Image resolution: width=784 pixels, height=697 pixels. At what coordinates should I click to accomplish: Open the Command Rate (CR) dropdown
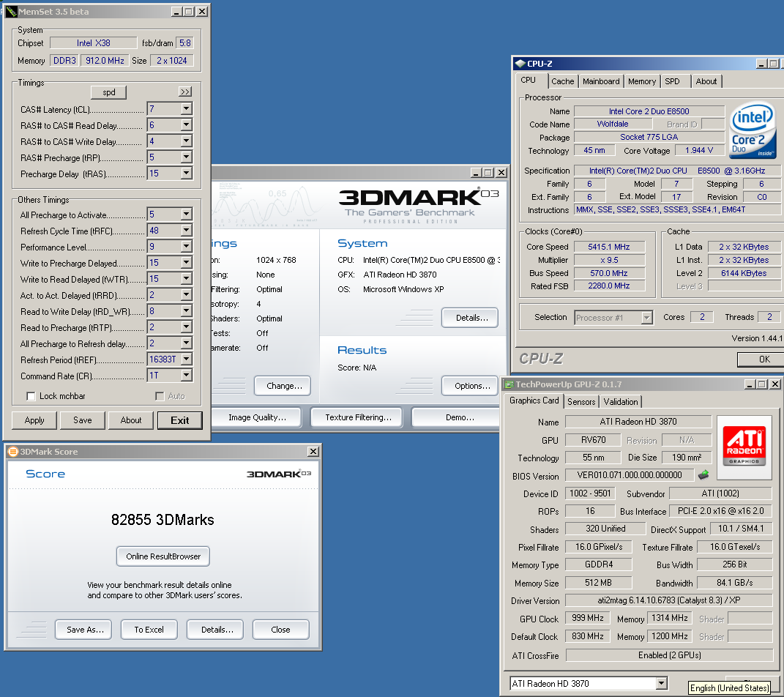click(x=186, y=375)
